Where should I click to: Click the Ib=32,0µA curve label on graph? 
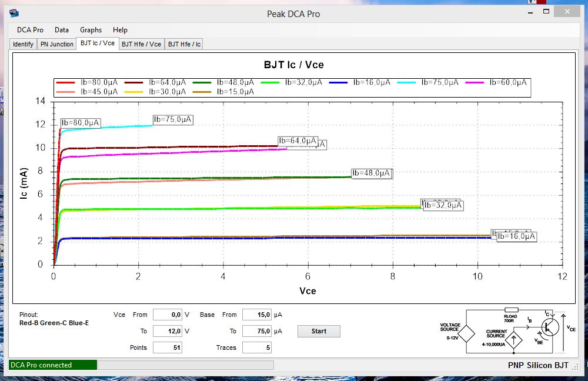[443, 206]
